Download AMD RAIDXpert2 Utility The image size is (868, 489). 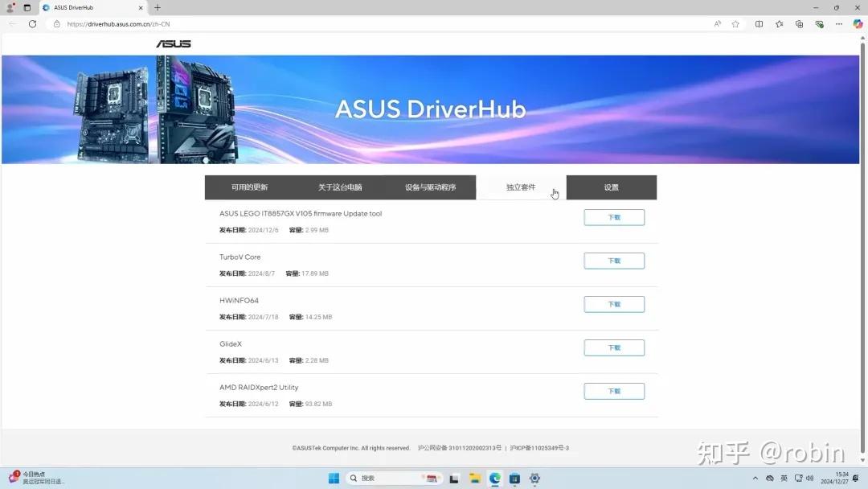pos(613,391)
